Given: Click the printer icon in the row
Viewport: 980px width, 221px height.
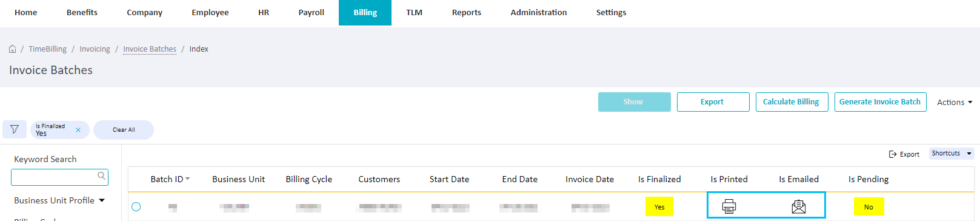Looking at the screenshot, I should [729, 206].
